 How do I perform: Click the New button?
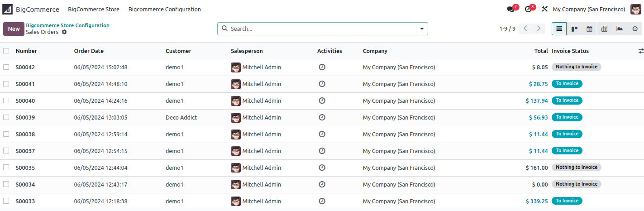[14, 29]
